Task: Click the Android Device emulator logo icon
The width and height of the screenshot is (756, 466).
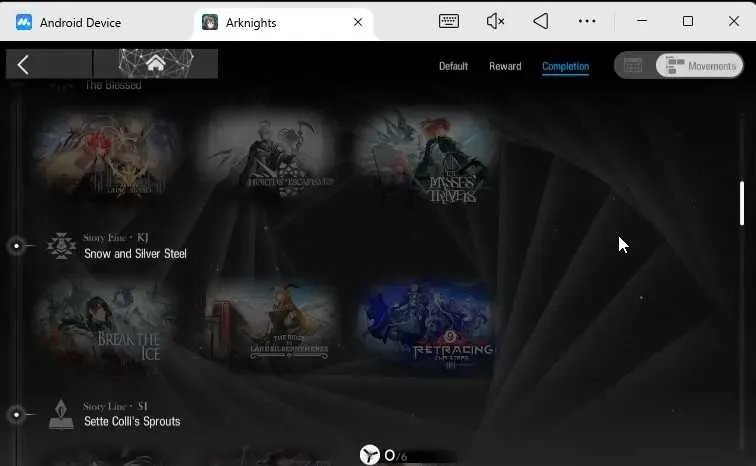Action: [x=24, y=22]
